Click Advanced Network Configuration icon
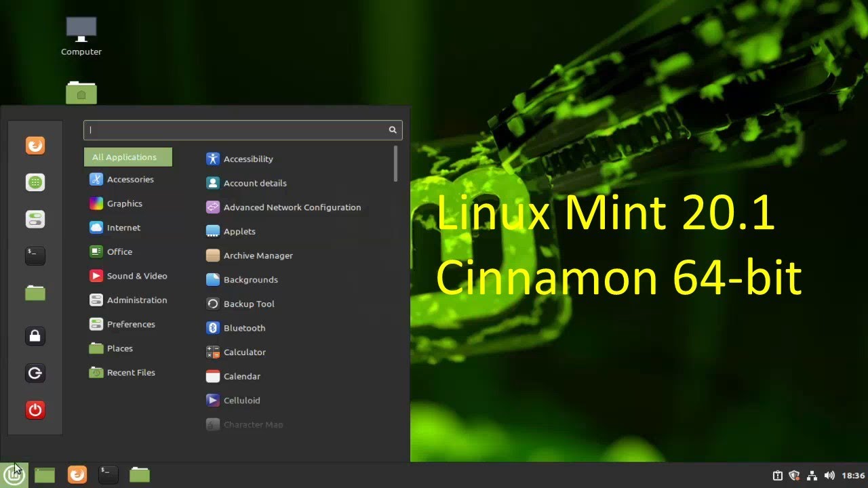 pos(213,207)
